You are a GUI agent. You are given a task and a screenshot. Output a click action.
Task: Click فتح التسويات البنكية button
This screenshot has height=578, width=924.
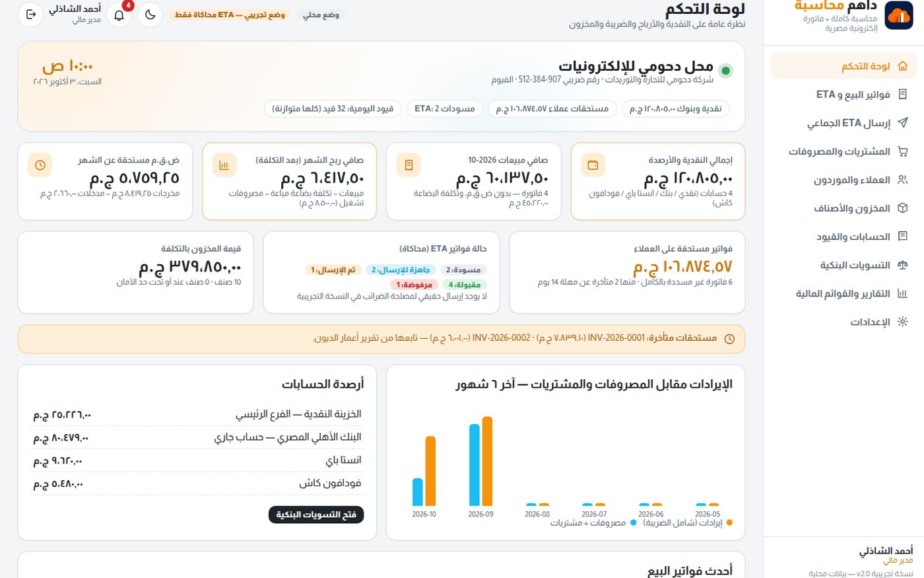(316, 515)
